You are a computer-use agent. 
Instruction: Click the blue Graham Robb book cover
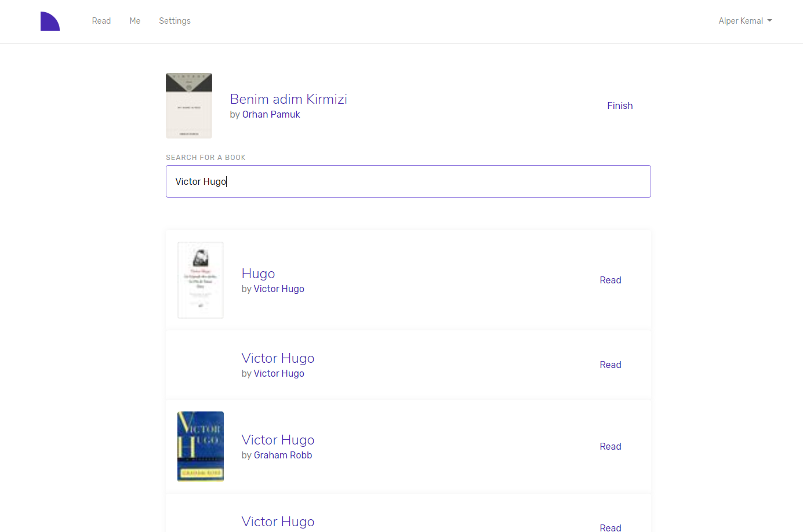pos(201,446)
